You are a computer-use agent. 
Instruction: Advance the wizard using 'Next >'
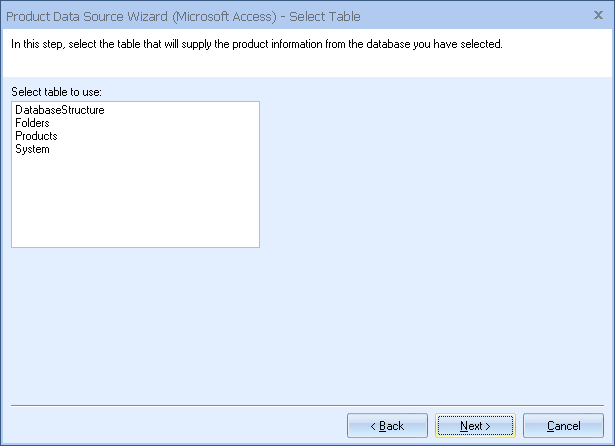point(475,426)
